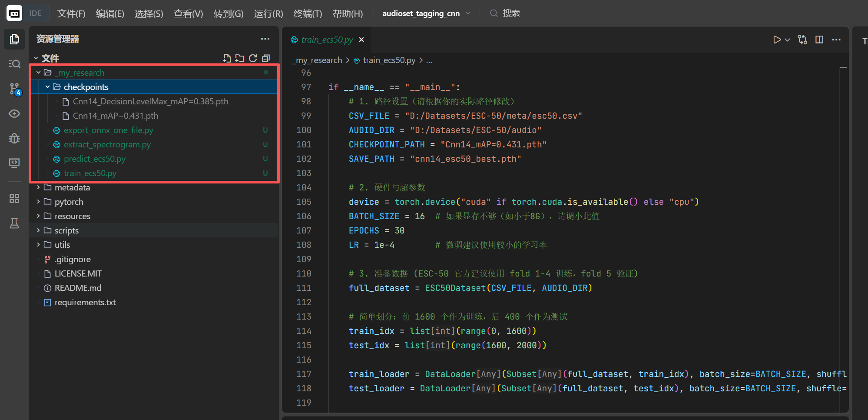The width and height of the screenshot is (868, 420).
Task: Collapse all folders in explorer
Action: (x=266, y=58)
